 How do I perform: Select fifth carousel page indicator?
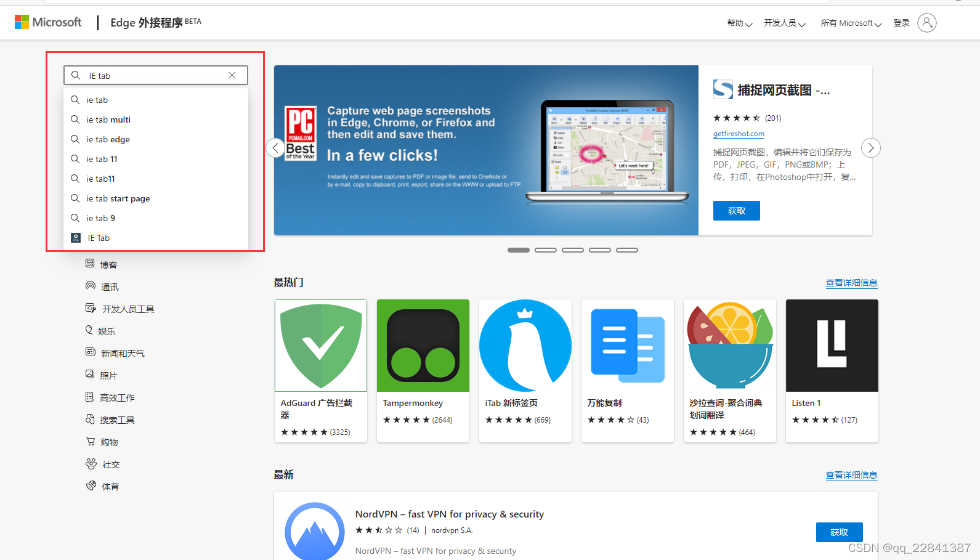(x=627, y=250)
